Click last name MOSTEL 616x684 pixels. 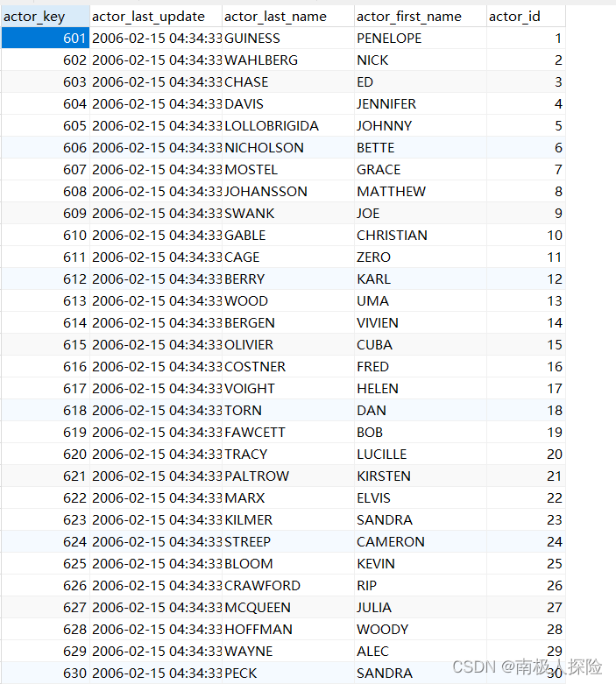pos(251,169)
